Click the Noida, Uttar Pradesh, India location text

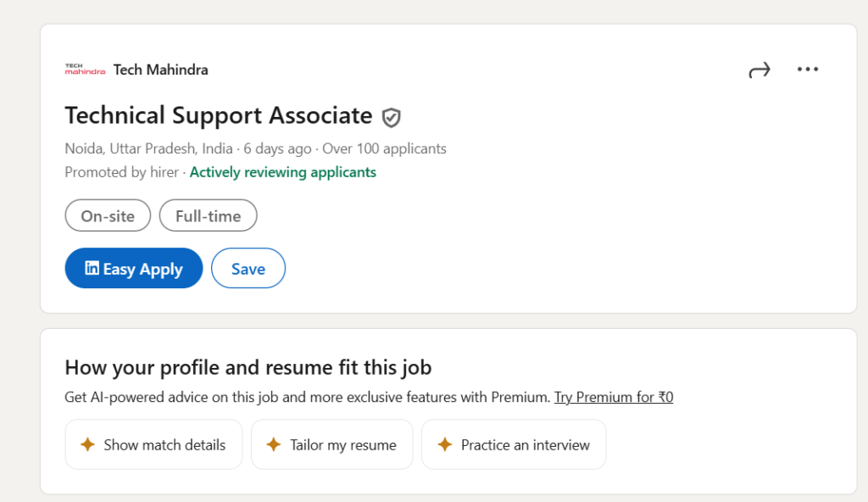[x=148, y=148]
